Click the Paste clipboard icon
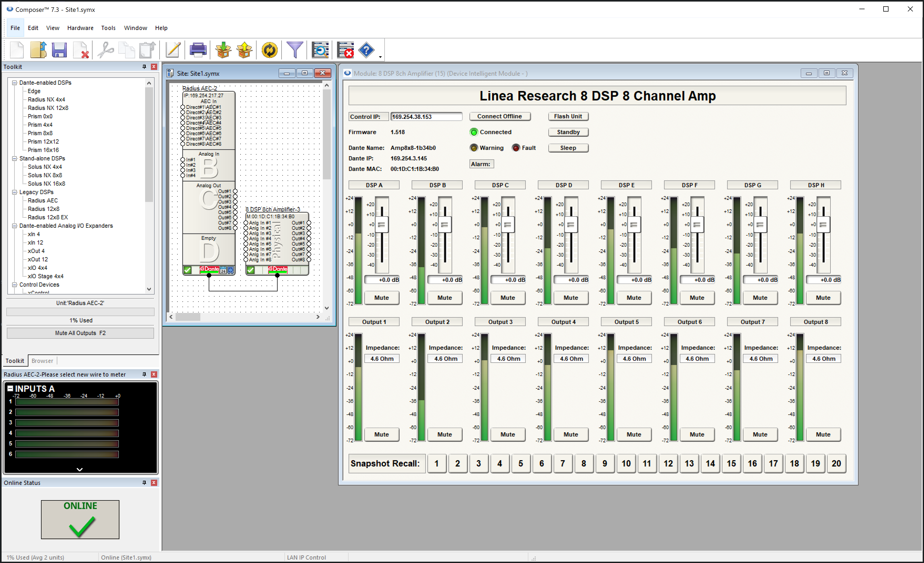 [x=147, y=50]
